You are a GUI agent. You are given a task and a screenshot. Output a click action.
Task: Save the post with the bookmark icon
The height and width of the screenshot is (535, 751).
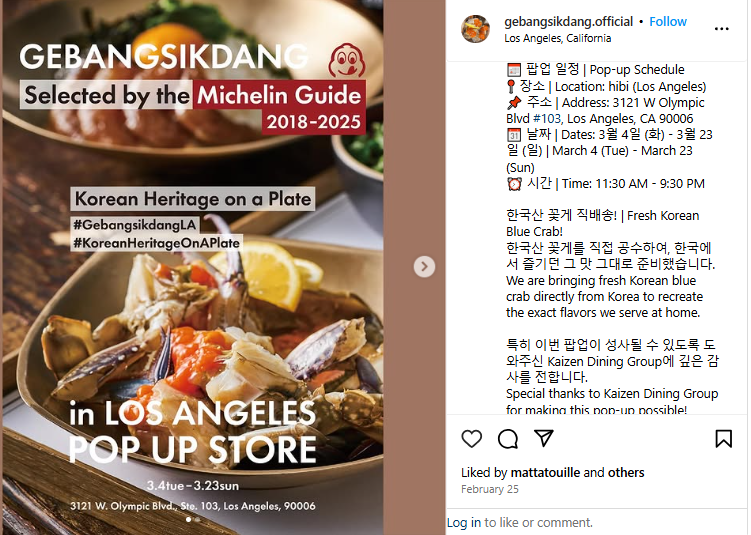point(723,439)
